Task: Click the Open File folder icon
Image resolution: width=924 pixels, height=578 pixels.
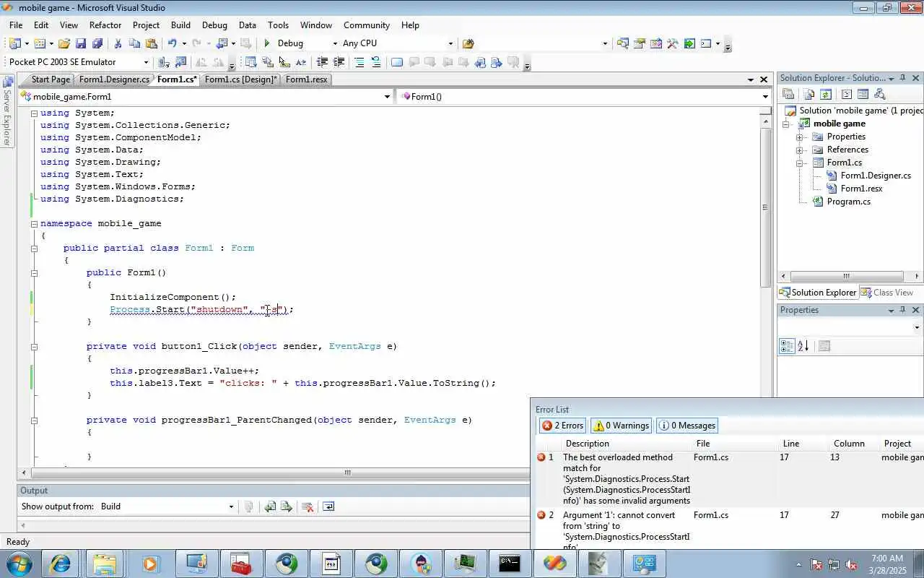Action: [64, 43]
